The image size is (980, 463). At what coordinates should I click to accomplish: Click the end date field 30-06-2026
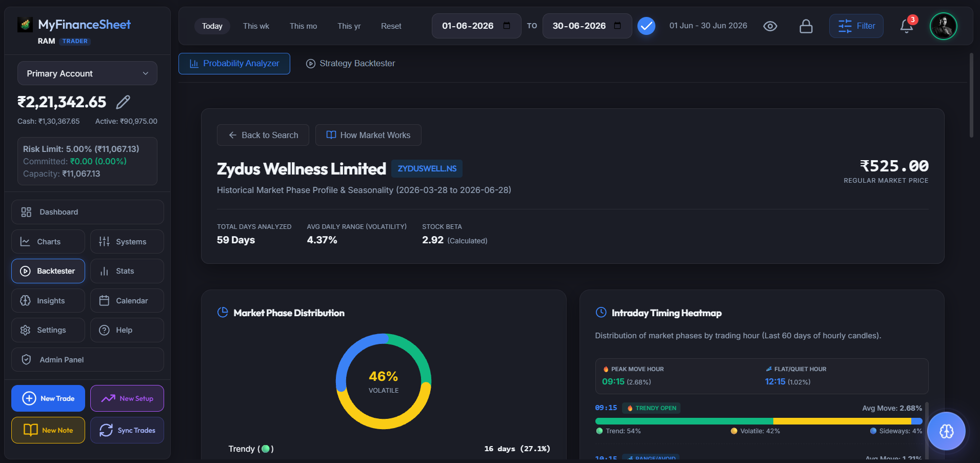click(x=587, y=26)
